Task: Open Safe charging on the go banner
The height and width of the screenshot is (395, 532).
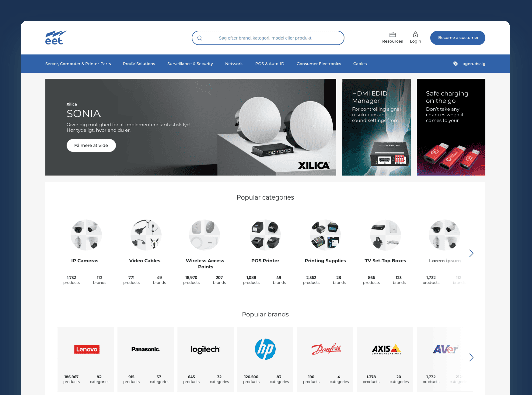Action: click(451, 127)
